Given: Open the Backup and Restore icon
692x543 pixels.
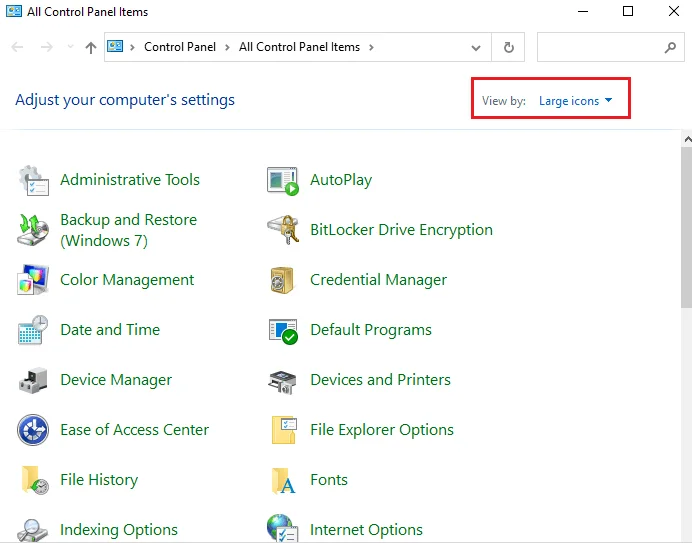Looking at the screenshot, I should (x=33, y=230).
